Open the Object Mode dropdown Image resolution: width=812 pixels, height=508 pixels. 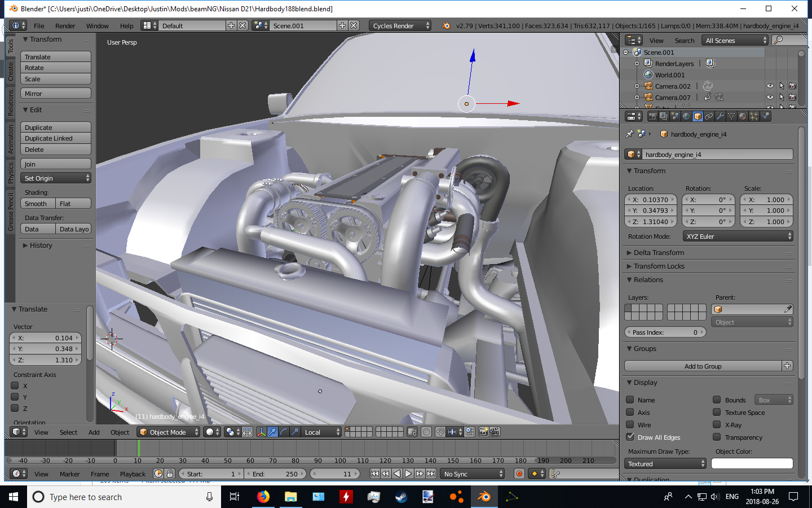coord(169,432)
